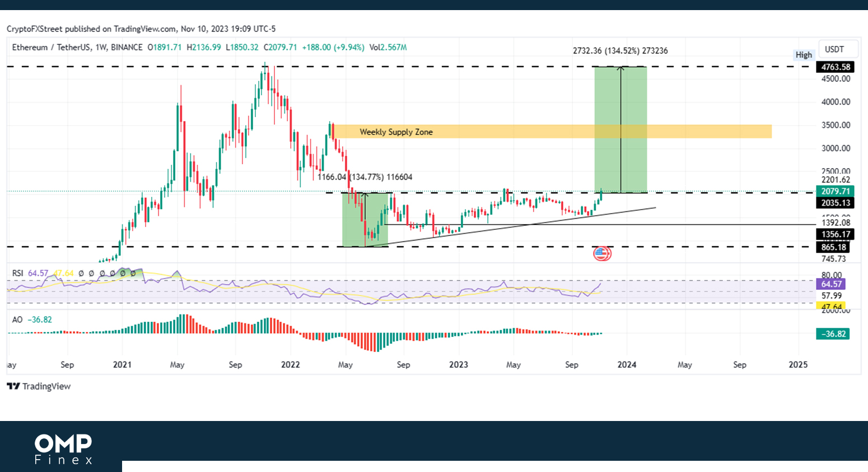Click the High price label tag

[x=804, y=55]
